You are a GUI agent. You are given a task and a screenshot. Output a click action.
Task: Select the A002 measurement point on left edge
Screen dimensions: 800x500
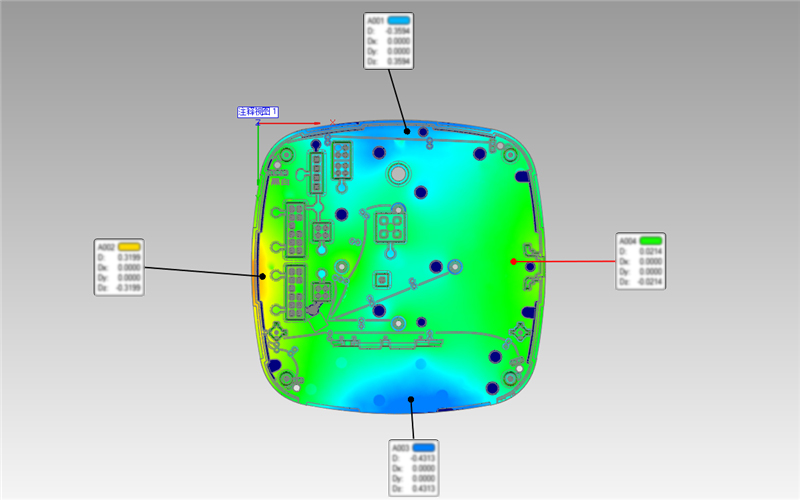[x=263, y=276]
